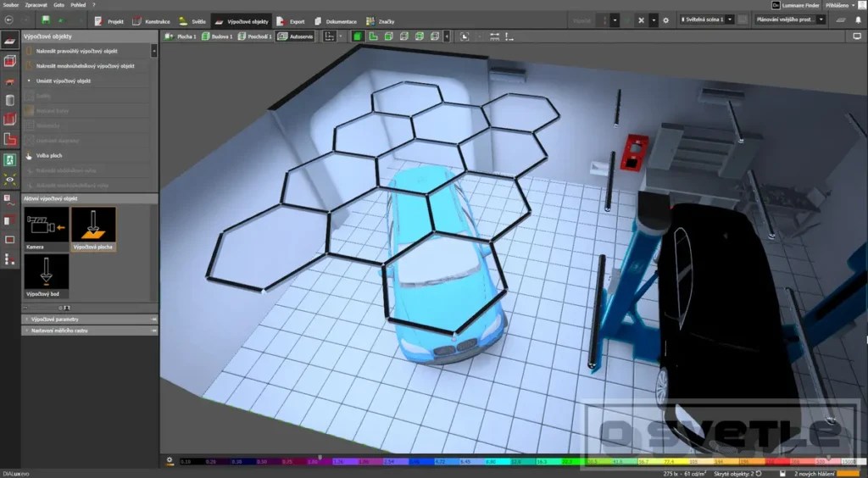
Task: Open the Zpracovat menu
Action: [x=36, y=4]
